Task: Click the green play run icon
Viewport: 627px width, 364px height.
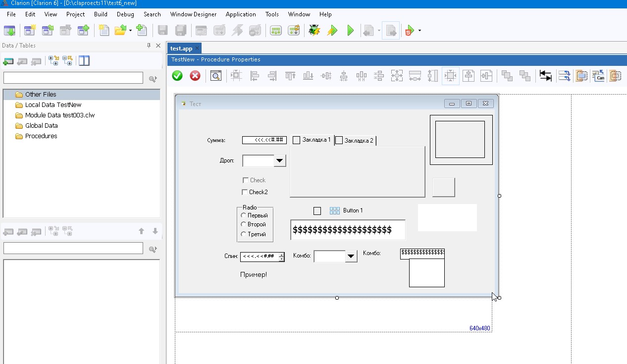Action: (351, 31)
